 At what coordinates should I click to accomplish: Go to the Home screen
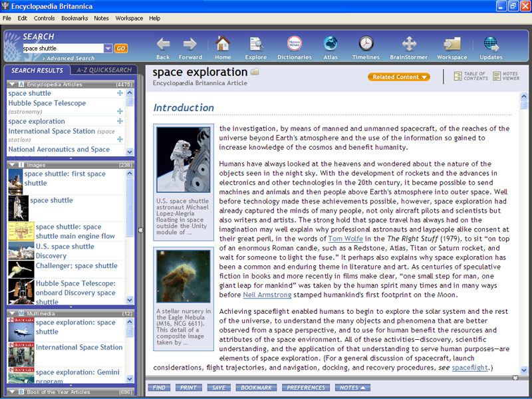tap(223, 44)
